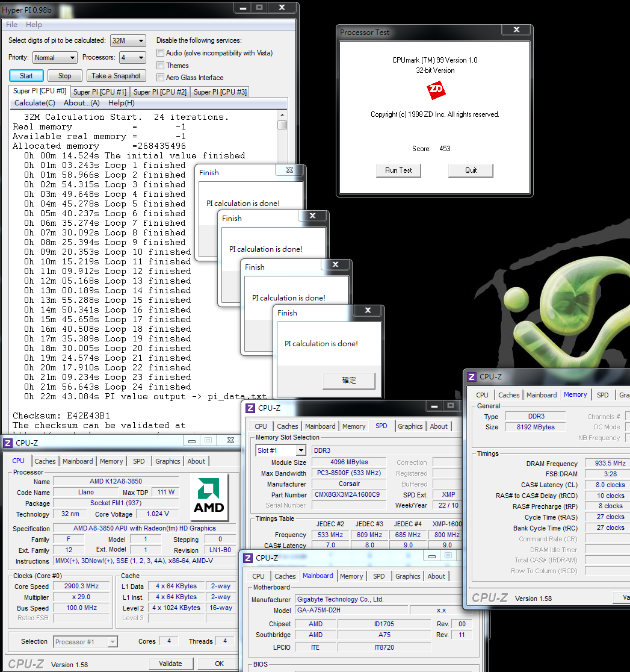Image resolution: width=630 pixels, height=672 pixels.
Task: Open Graphics tab in CPU-Z CPU window
Action: click(x=167, y=461)
